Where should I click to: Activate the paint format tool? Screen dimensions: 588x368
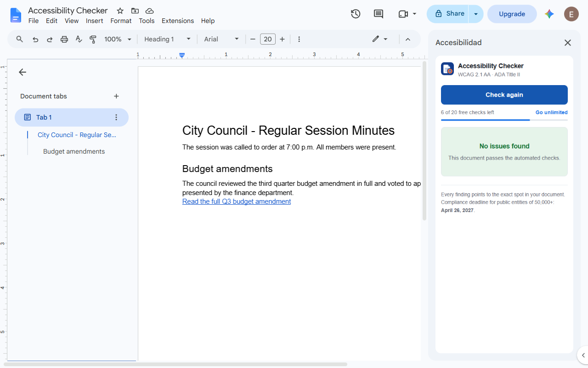point(93,39)
